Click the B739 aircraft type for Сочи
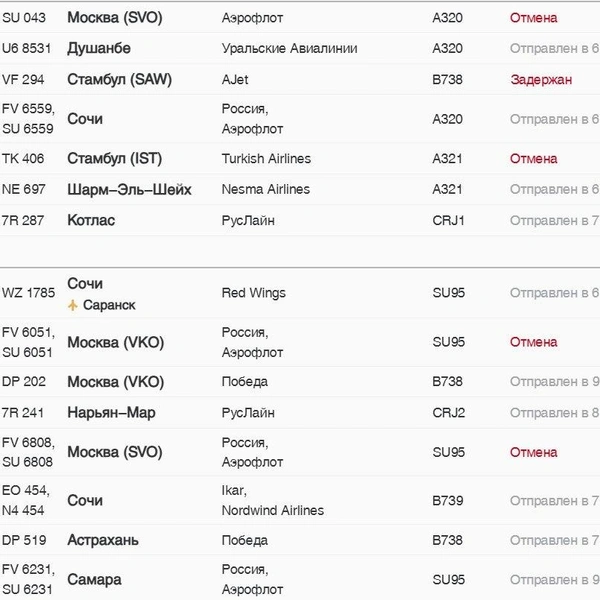The image size is (600, 600). pos(448,501)
